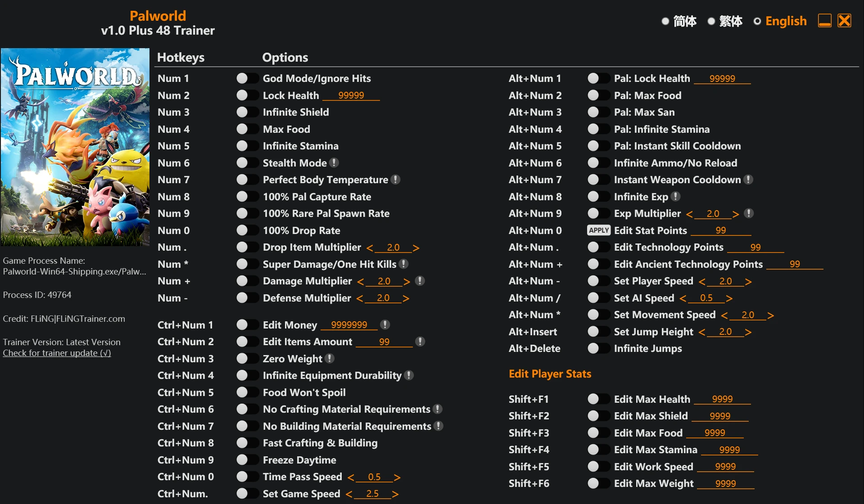
Task: Click the Infinite Equipment Durability info icon
Action: (x=408, y=375)
